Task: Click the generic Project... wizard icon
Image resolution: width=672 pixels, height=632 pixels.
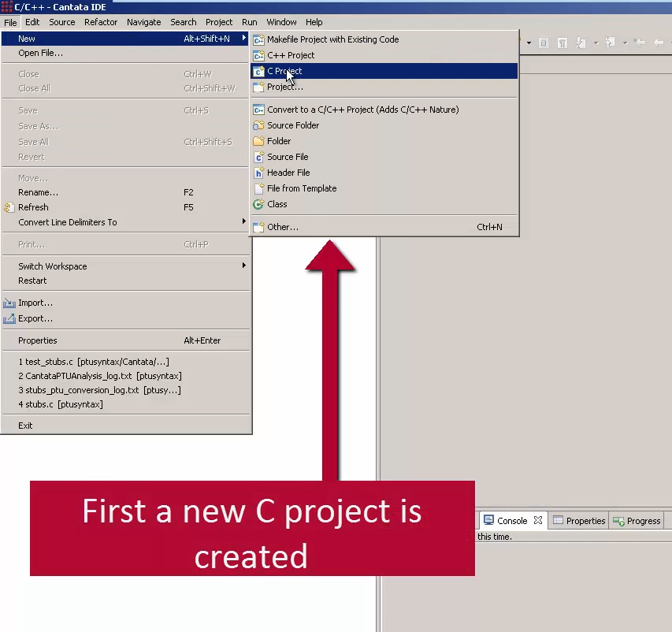Action: pos(258,87)
